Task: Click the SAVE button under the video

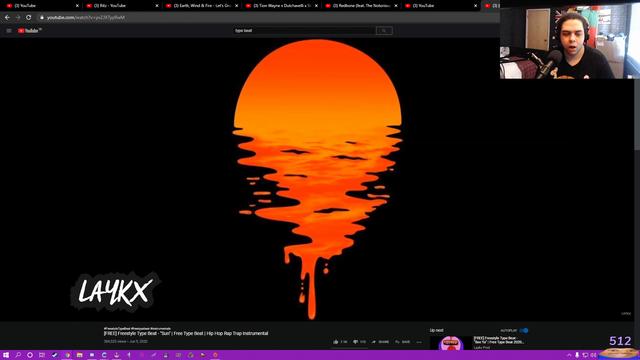Action: [x=403, y=342]
